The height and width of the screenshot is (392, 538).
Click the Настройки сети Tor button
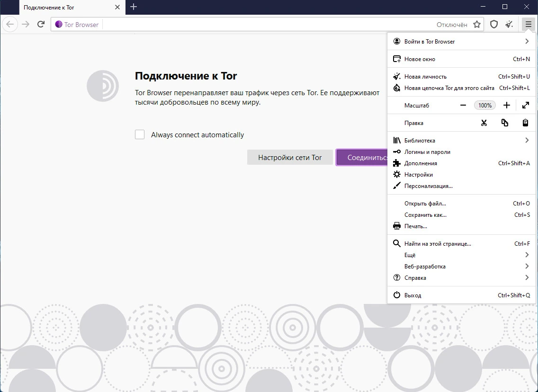coord(290,158)
